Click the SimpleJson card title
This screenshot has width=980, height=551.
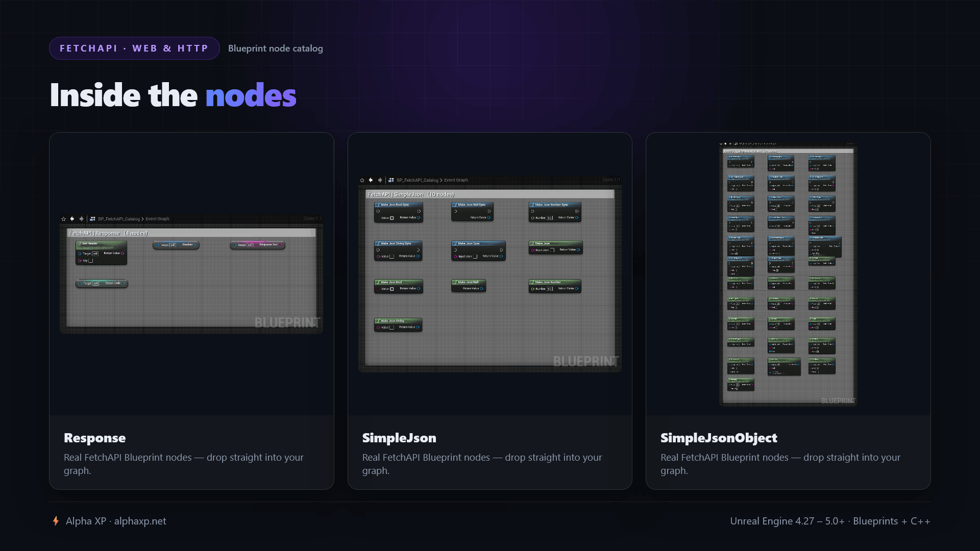(399, 438)
